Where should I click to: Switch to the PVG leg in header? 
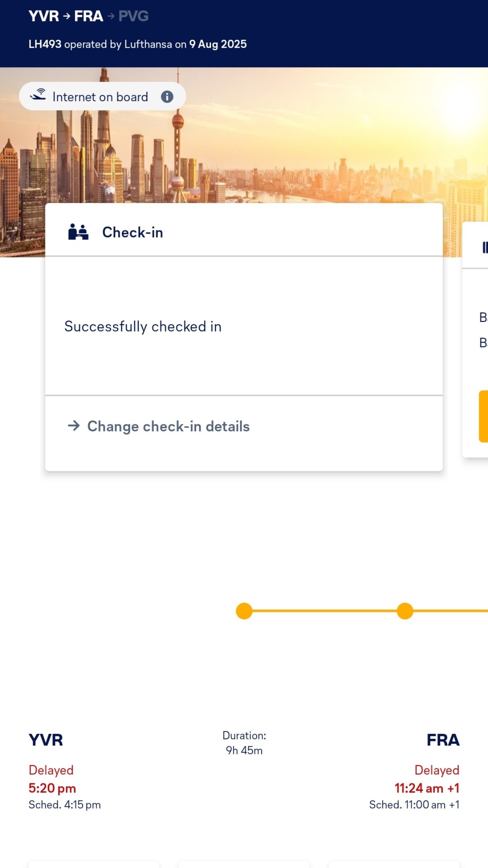coord(133,16)
